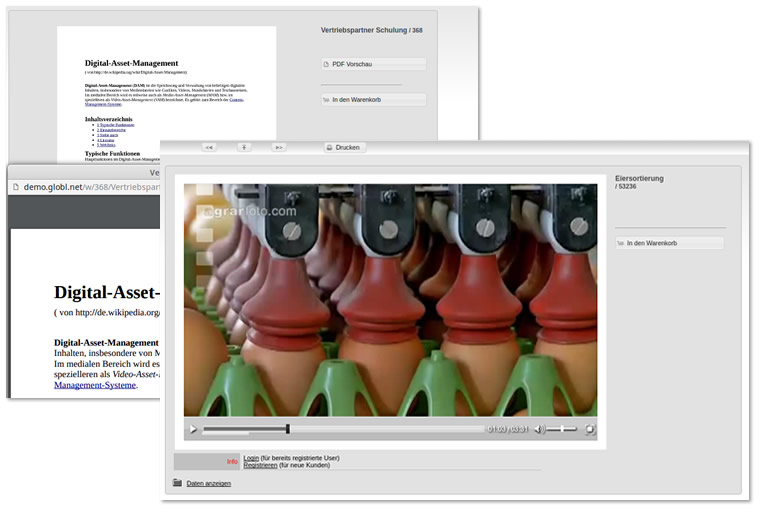Viewport: 761px width, 512px height.
Task: Click the up-to-overview arrow button
Action: (x=244, y=147)
